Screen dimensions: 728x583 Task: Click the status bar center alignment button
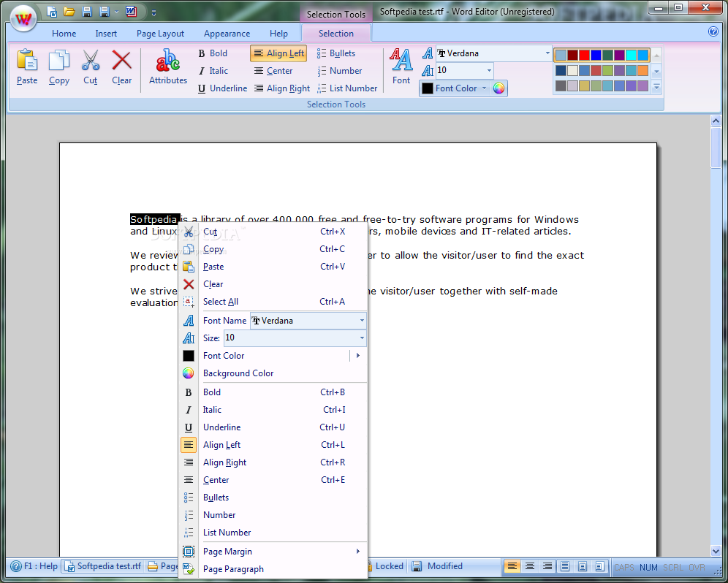tap(530, 566)
